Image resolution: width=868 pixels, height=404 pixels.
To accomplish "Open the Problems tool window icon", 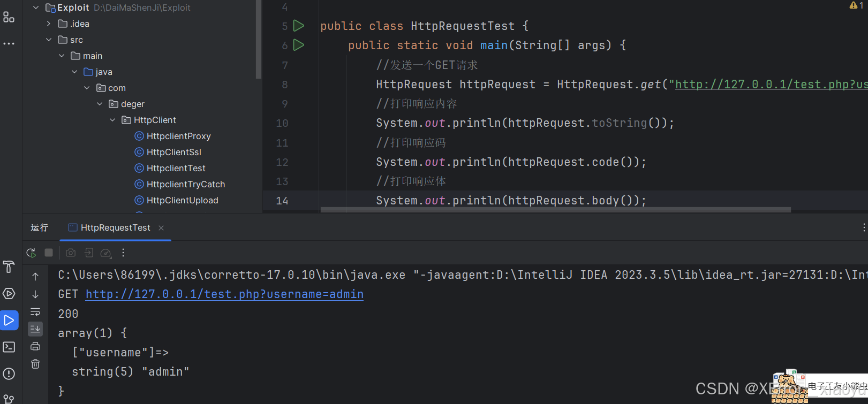I will (x=9, y=373).
